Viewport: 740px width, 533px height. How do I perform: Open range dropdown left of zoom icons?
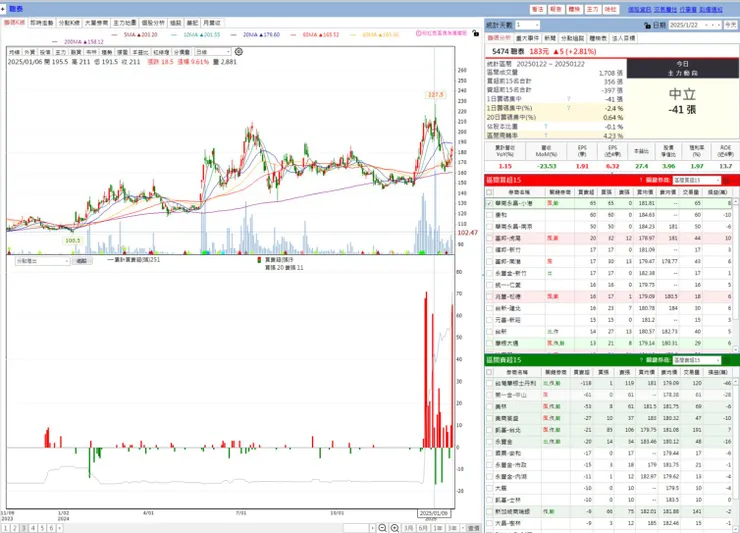coord(359,528)
